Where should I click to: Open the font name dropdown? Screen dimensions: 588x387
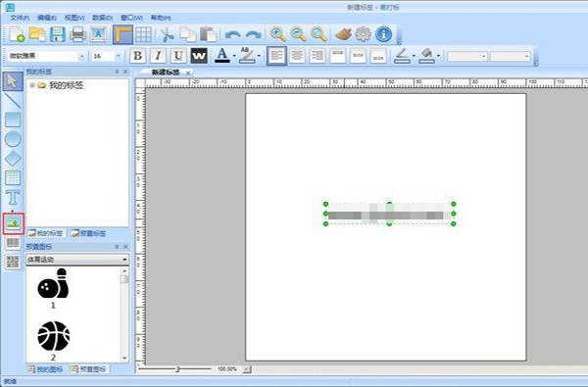click(81, 56)
